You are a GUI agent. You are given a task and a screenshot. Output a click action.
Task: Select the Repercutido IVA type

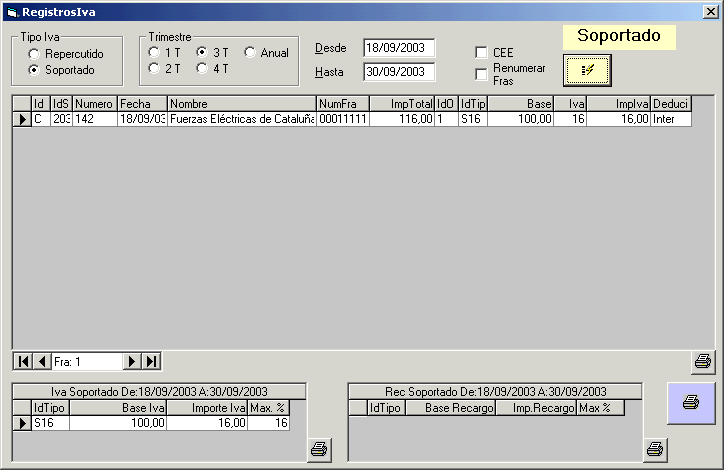coord(35,54)
